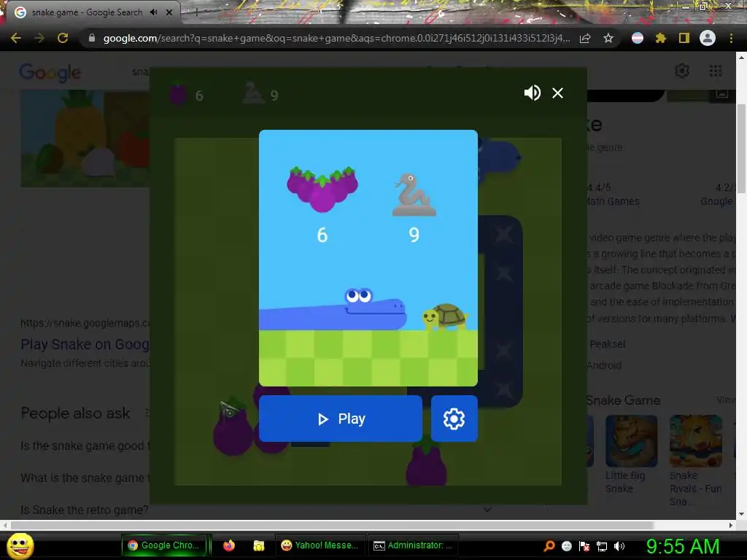This screenshot has width=747, height=560.
Task: Click the Google logo
Action: (x=50, y=72)
